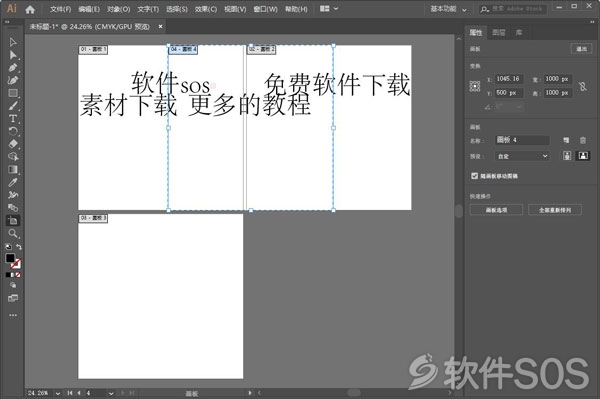
Task: Toggle the move artwork with artboard checkbox
Action: [x=474, y=176]
